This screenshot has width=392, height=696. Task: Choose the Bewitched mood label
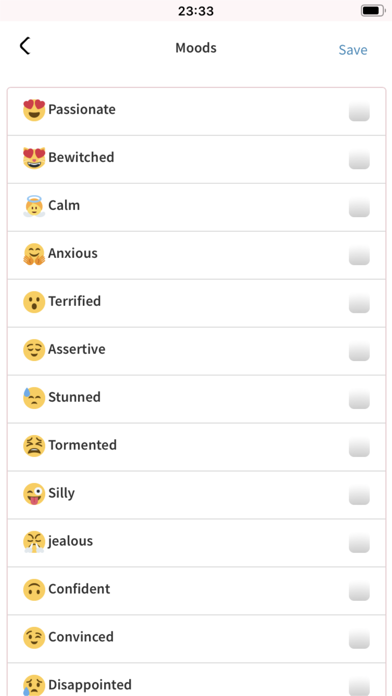coord(81,157)
